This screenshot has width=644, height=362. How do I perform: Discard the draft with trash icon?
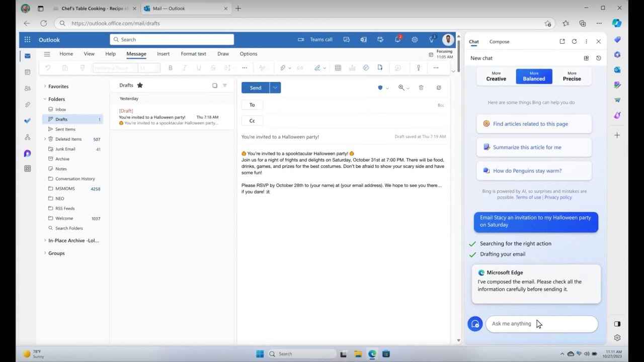421,87
